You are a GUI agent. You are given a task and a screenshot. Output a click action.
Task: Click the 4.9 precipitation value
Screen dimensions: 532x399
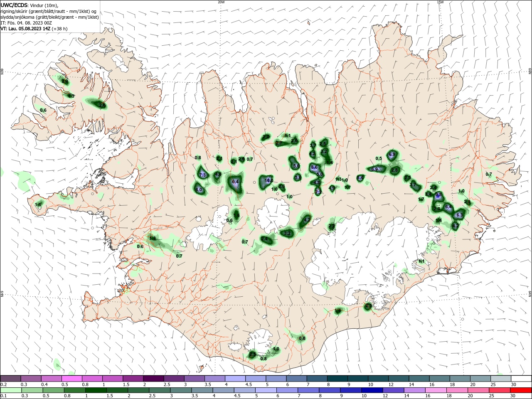tap(332, 188)
